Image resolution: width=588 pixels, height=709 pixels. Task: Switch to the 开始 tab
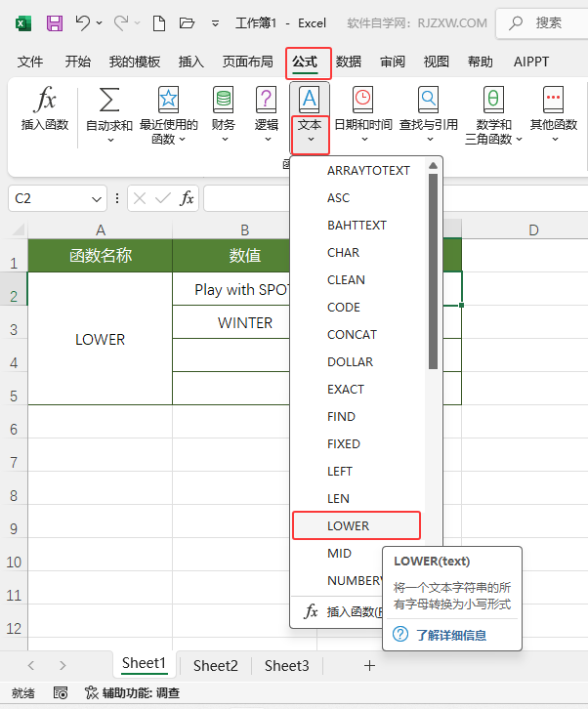[78, 62]
